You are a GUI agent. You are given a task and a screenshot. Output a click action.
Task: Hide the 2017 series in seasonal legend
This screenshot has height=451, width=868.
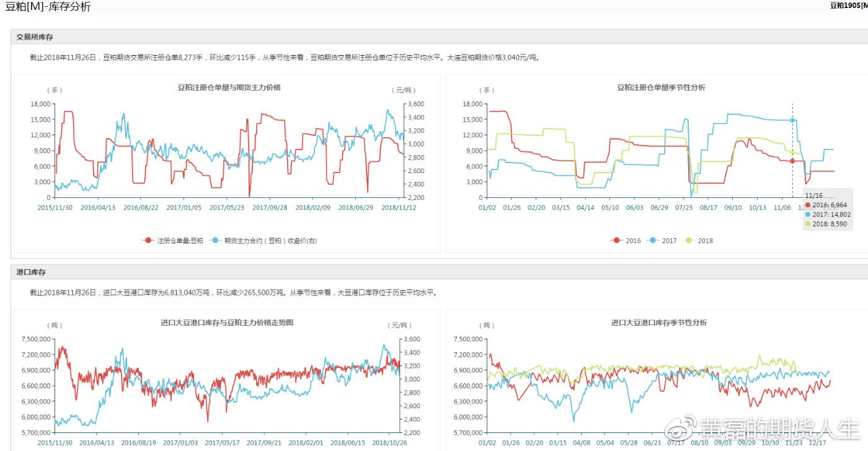(662, 240)
